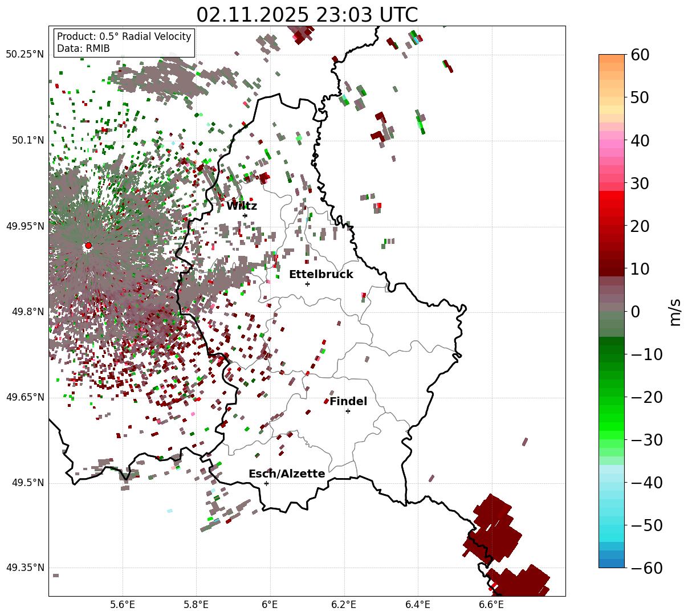The image size is (688, 616).
Task: Click the red radar site marker
Action: coord(88,246)
